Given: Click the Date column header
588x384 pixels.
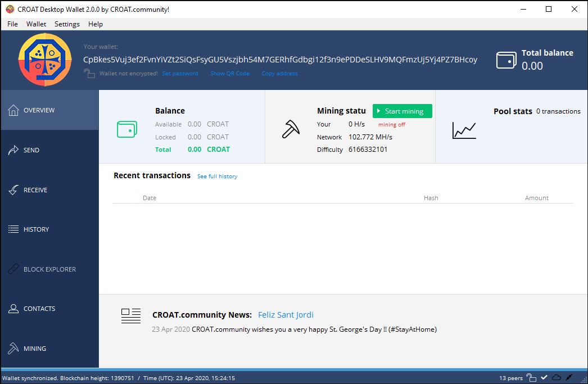Looking at the screenshot, I should (x=150, y=198).
